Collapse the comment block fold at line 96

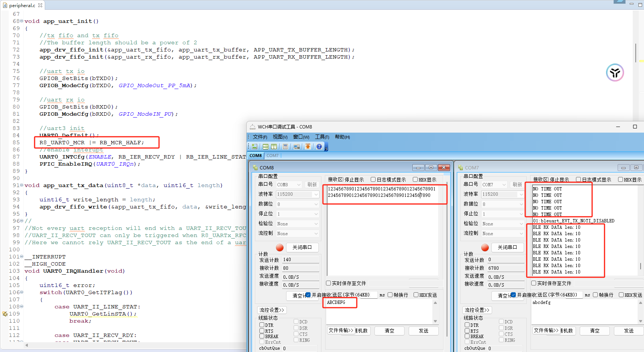pyautogui.click(x=21, y=221)
